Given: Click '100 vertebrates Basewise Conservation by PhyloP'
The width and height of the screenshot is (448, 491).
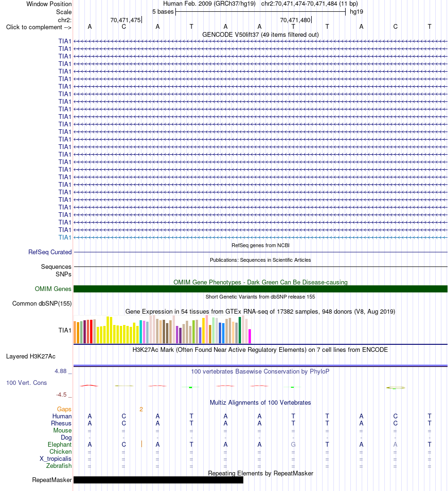Looking at the screenshot, I should click(260, 371).
